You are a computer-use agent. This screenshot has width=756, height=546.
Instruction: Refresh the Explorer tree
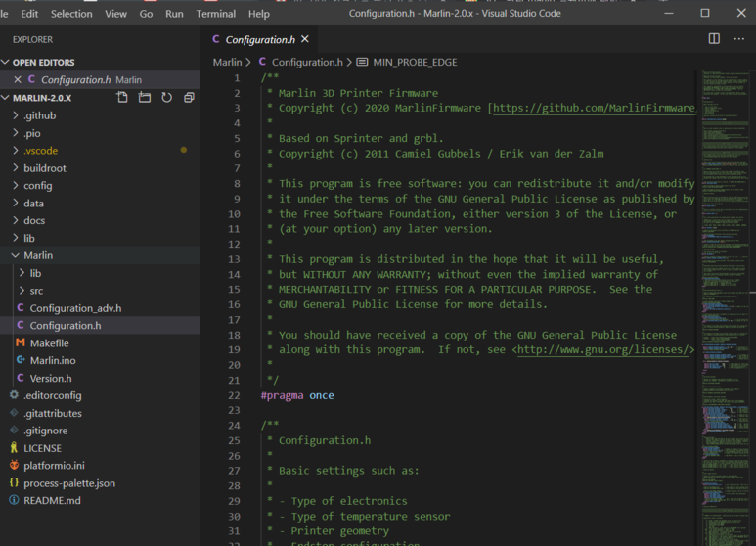[167, 98]
